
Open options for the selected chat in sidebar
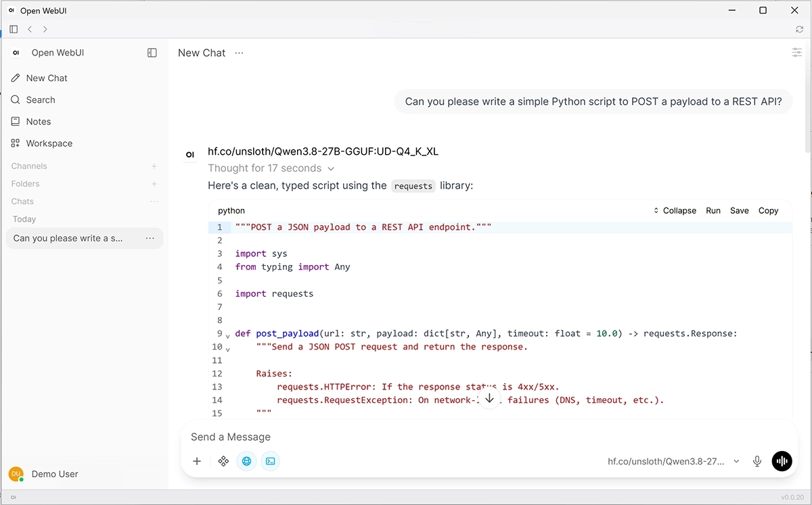click(x=150, y=238)
